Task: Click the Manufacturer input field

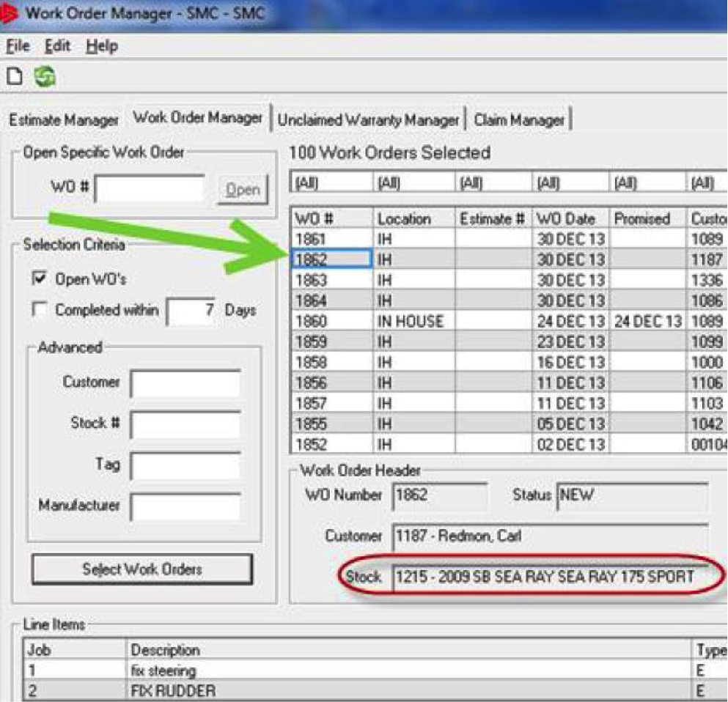Action: 185,506
